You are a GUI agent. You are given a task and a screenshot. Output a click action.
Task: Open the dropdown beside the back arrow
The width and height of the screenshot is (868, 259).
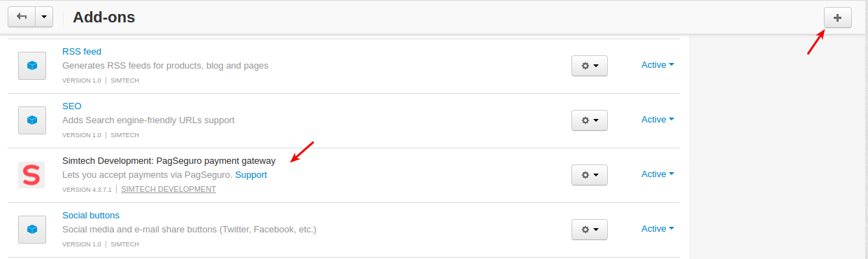[x=44, y=17]
